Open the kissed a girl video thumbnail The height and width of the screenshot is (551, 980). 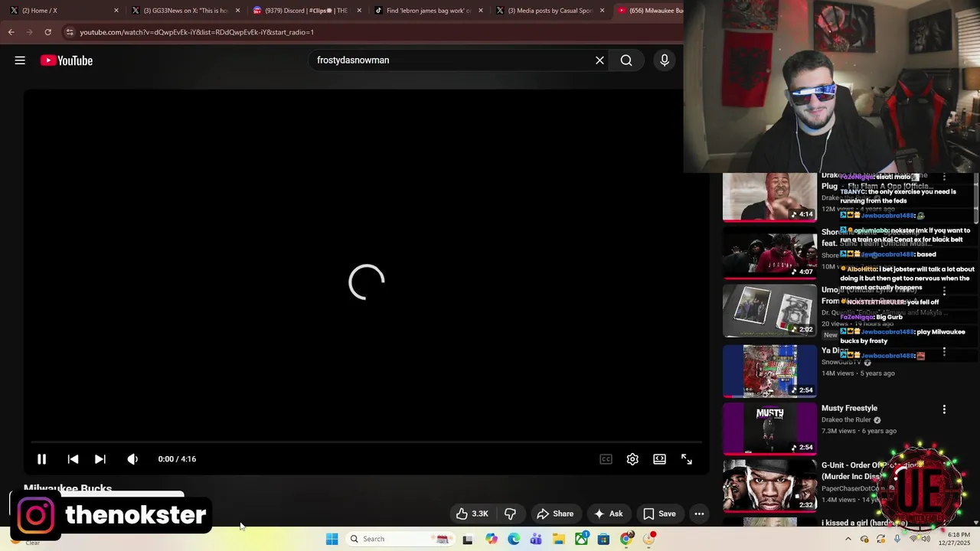point(769,522)
